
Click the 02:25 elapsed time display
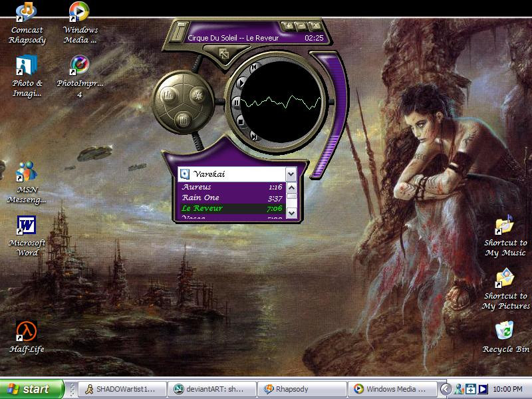coord(314,38)
